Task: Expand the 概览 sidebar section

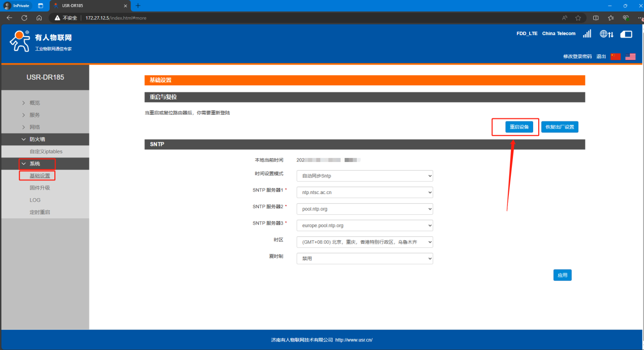Action: [35, 103]
